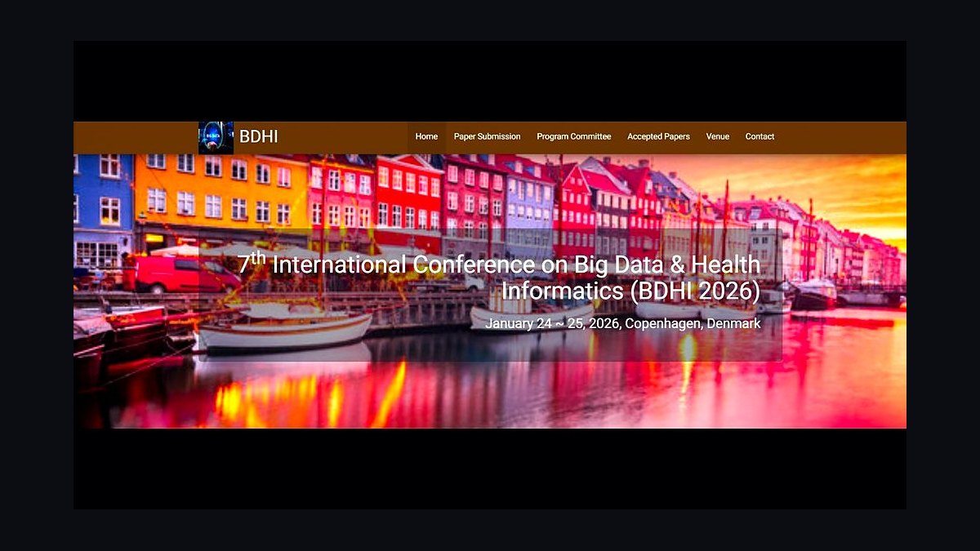Open the Program Committee page
This screenshot has height=551, width=980.
573,136
